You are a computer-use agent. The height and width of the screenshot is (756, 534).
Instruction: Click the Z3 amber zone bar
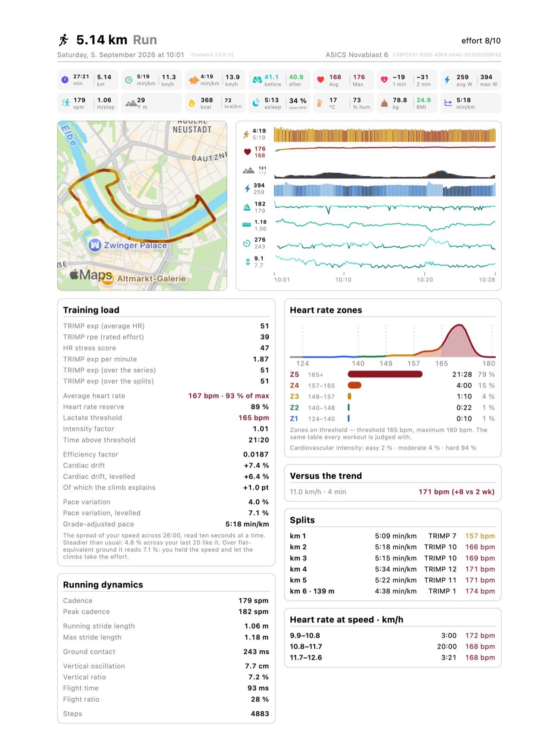coord(350,396)
